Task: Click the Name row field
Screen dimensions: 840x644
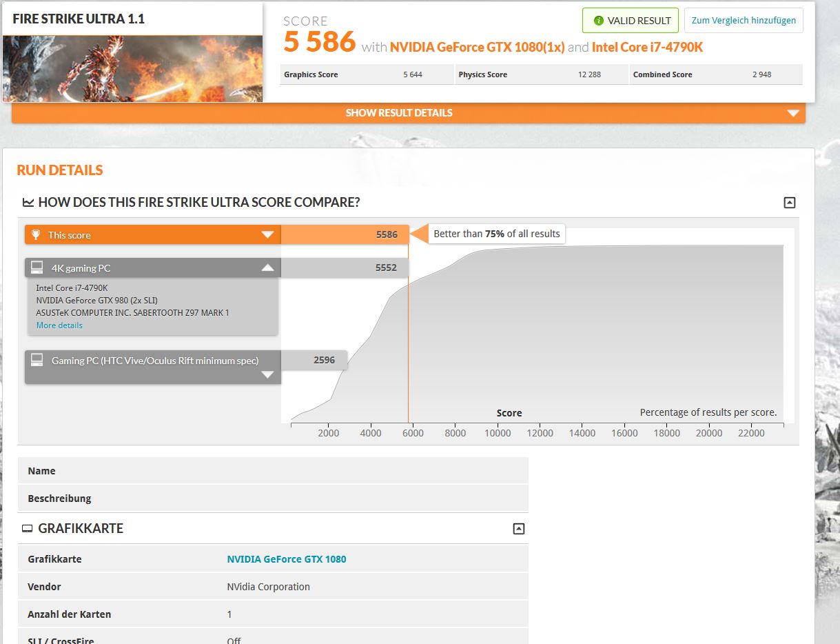Action: [x=273, y=471]
